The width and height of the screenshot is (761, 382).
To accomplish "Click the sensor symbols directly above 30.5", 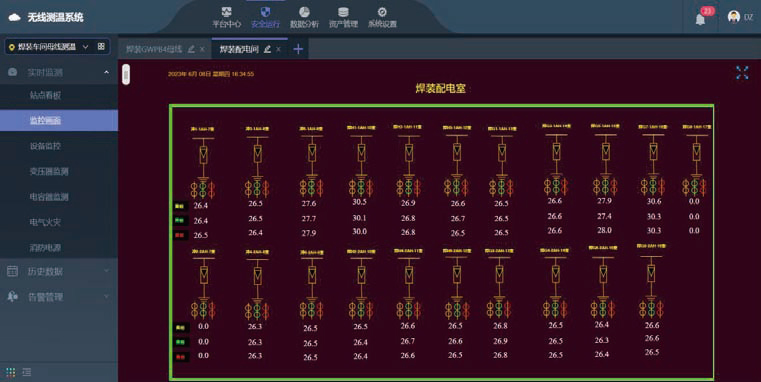I will tap(361, 187).
